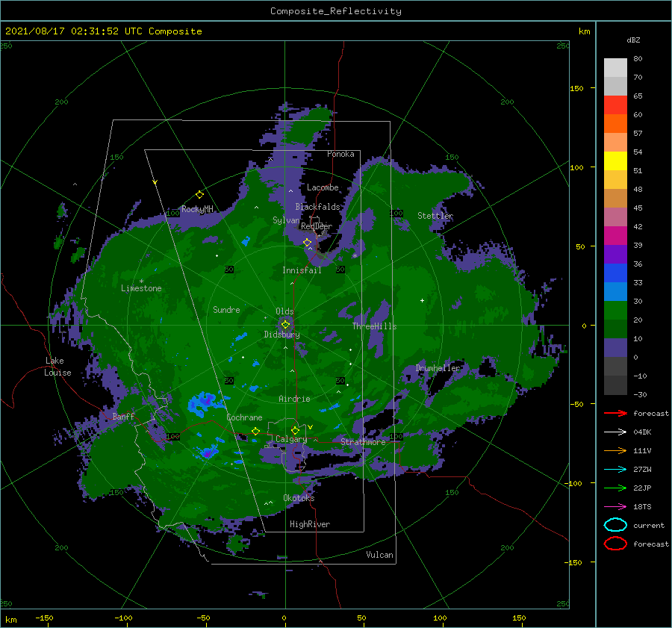
Task: Click the yellow diamond marker below Cochrane
Action: coord(255,431)
